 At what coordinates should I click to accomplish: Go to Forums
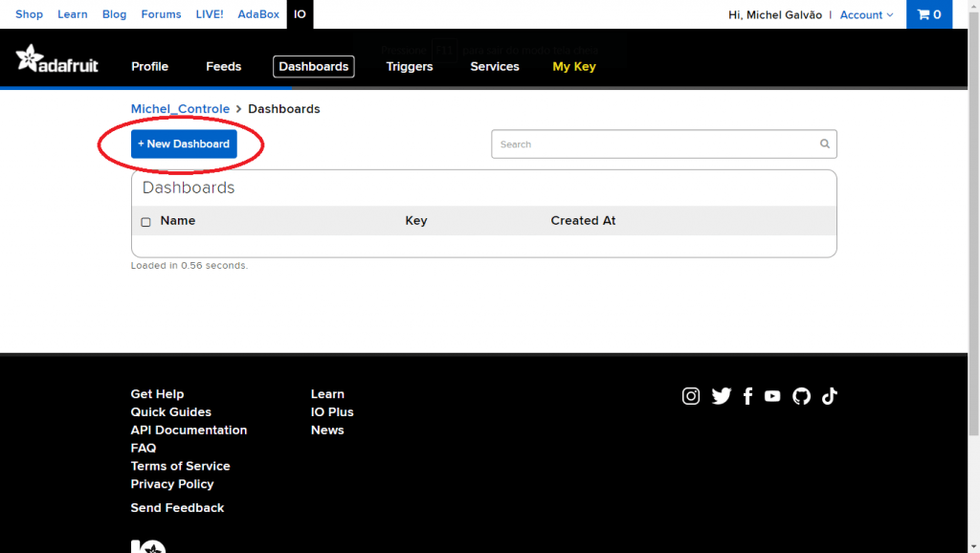pyautogui.click(x=161, y=14)
